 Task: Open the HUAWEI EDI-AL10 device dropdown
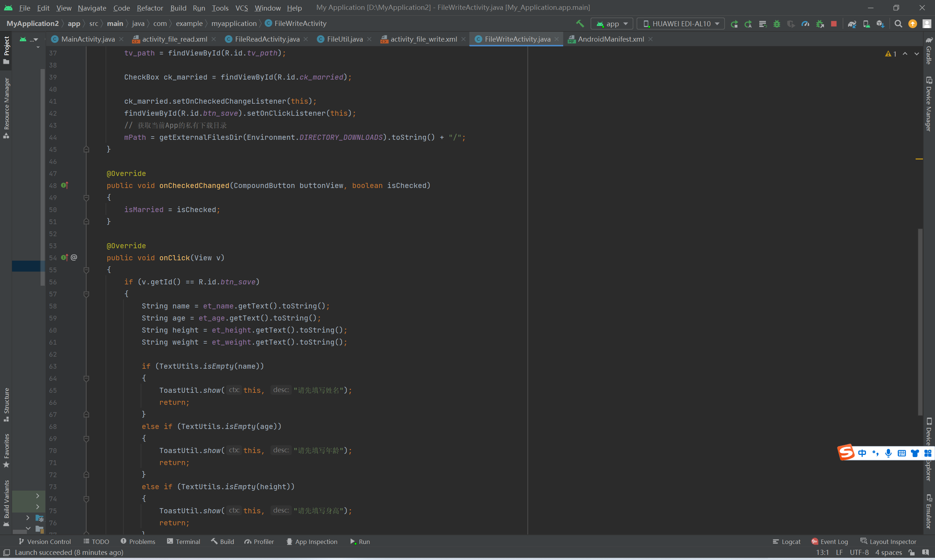(681, 24)
